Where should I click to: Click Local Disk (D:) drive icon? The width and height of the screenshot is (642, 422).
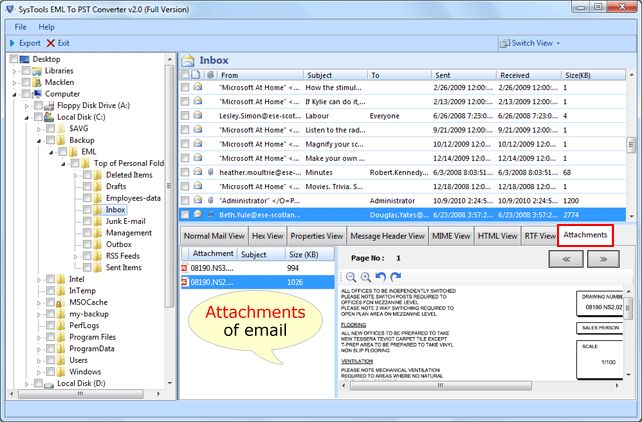click(x=49, y=384)
